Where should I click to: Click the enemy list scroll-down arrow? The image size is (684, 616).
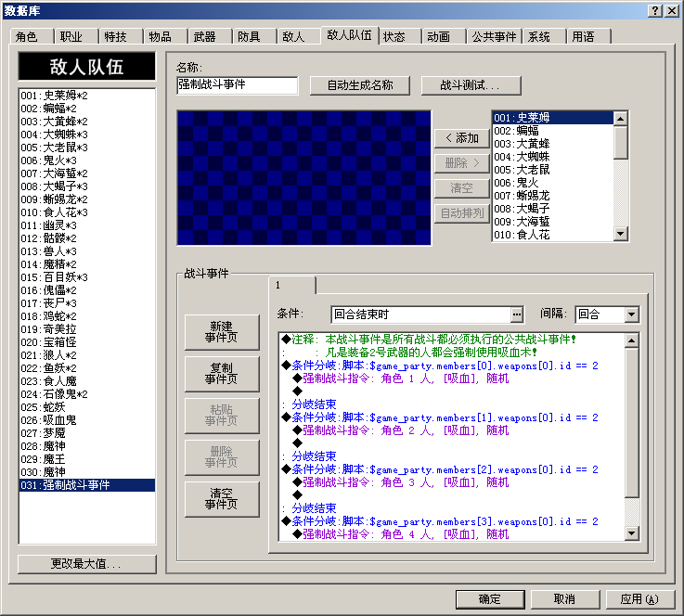coord(620,234)
